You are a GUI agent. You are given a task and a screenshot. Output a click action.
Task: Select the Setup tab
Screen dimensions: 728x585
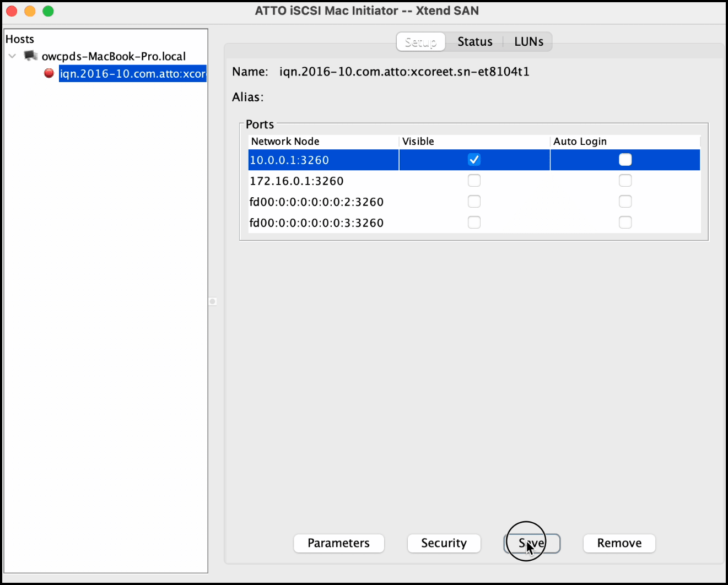pyautogui.click(x=420, y=42)
